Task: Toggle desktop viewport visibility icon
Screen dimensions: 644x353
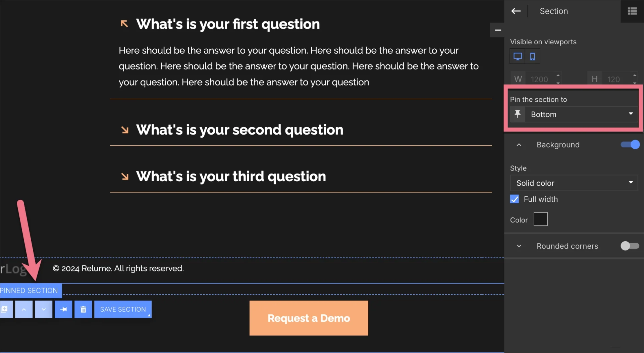Action: [x=518, y=56]
